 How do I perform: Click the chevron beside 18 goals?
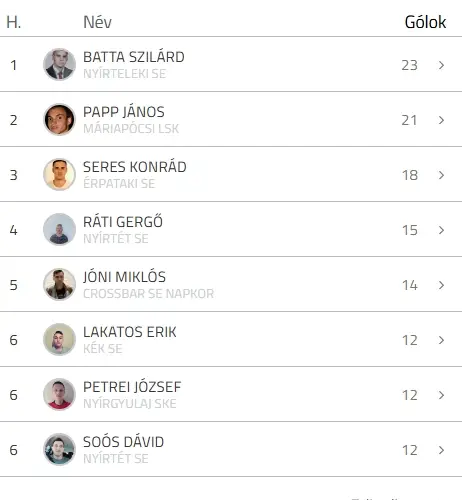[x=441, y=175]
